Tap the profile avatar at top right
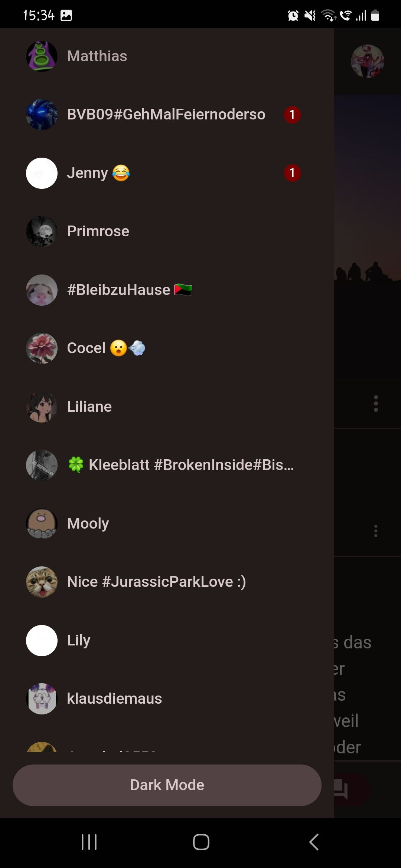 click(368, 61)
